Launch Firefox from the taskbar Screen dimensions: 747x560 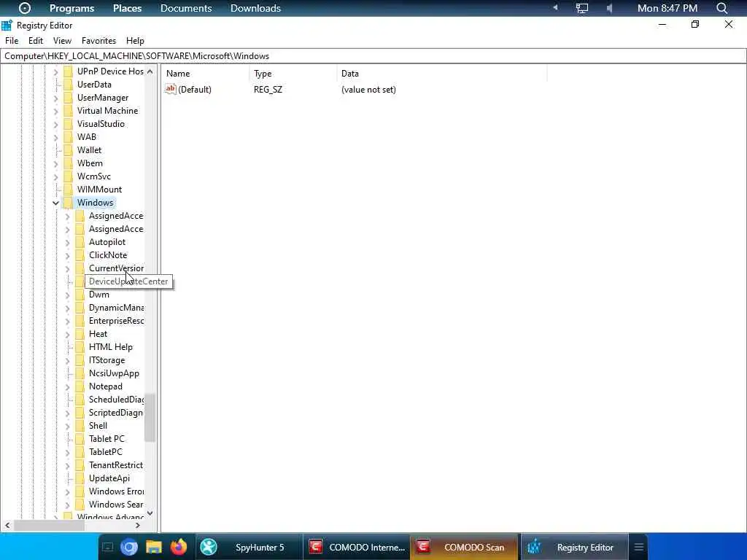179,548
